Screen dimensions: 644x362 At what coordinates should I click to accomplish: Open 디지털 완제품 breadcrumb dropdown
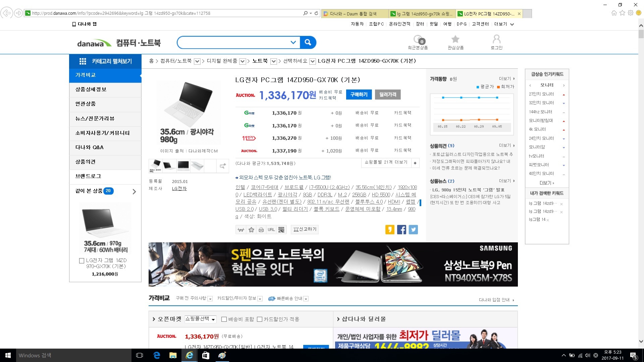[x=243, y=61]
